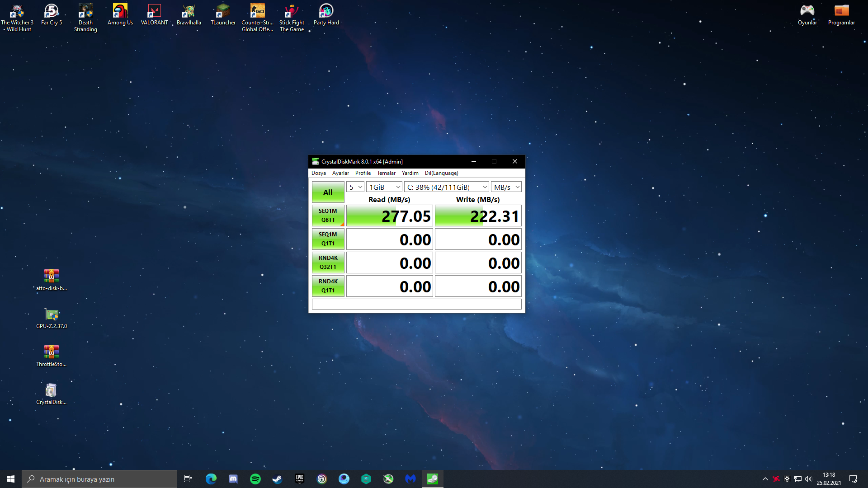Open the MB/s unit dropdown

point(506,187)
